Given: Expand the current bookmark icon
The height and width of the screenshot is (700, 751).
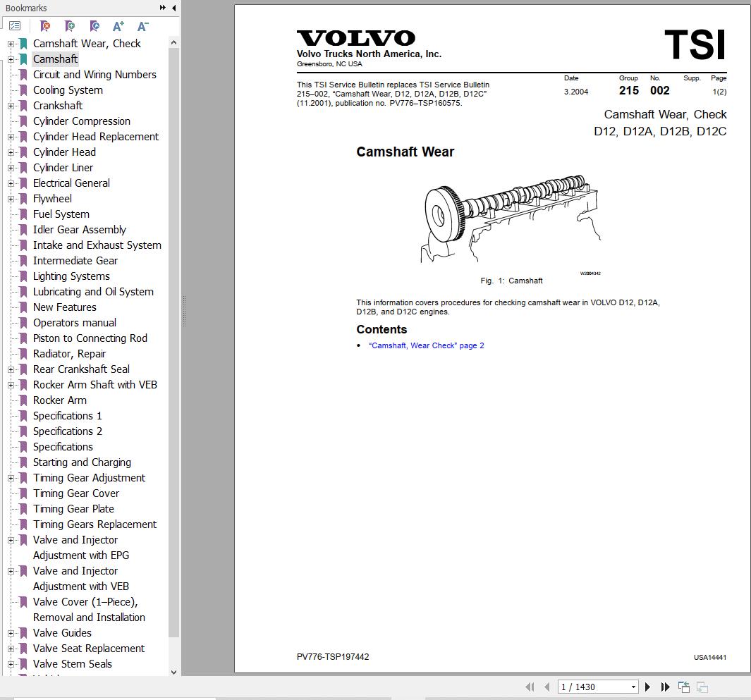Looking at the screenshot, I should coord(94,25).
